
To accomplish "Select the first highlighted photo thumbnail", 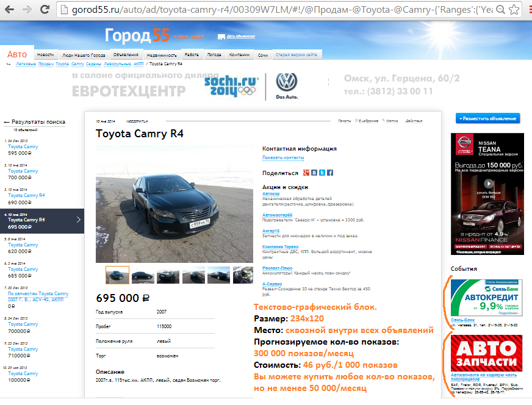I will [117, 274].
